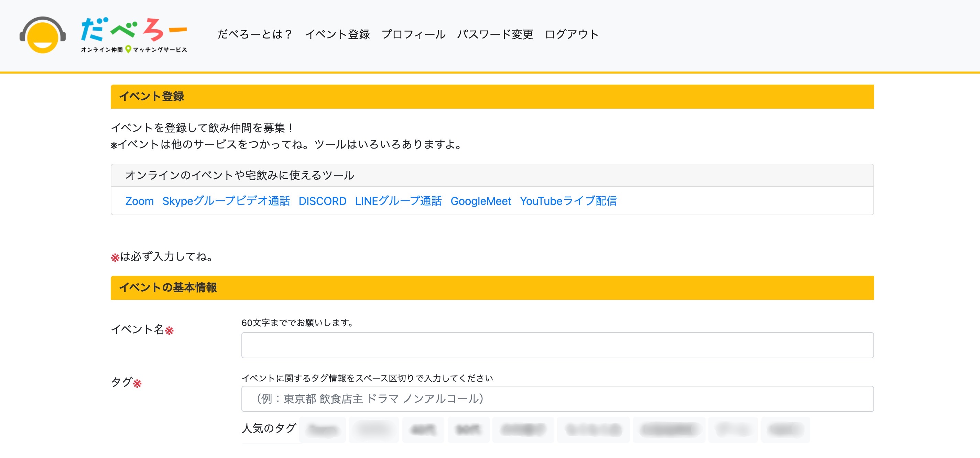Select パスワード変更 from the top menu

coord(495,34)
